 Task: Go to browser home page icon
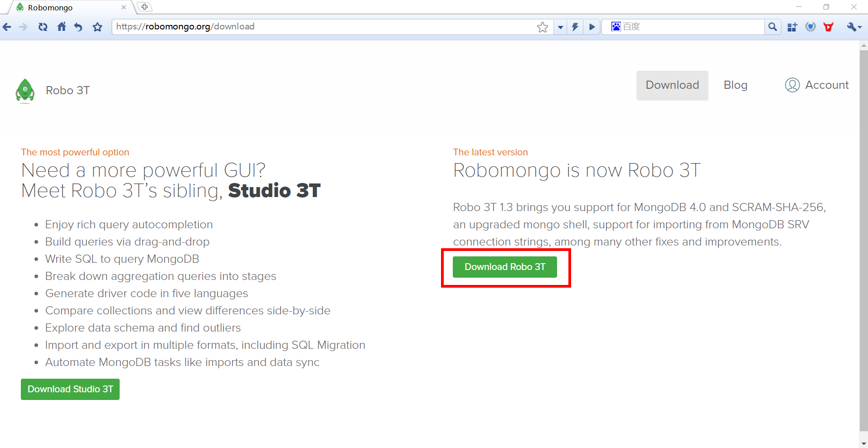coord(62,27)
